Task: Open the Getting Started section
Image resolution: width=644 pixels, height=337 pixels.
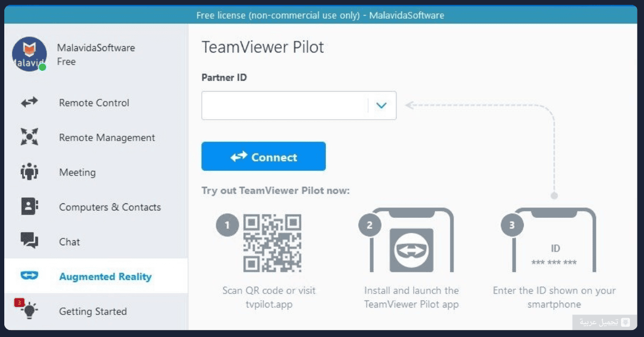Action: tap(97, 311)
